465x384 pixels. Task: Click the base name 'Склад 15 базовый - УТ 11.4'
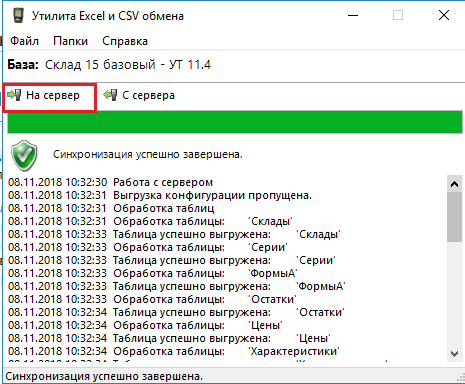(128, 65)
